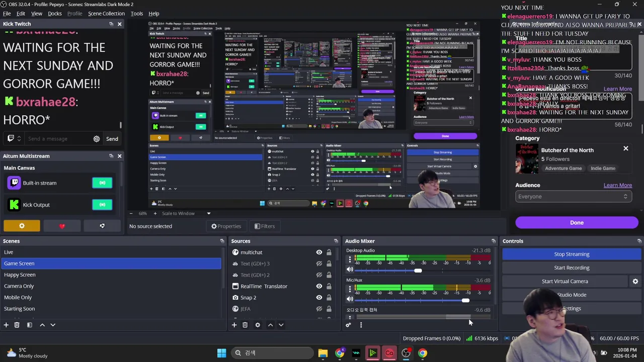This screenshot has width=644, height=362.
Task: Move source down in Sources toolbar
Action: 281,325
